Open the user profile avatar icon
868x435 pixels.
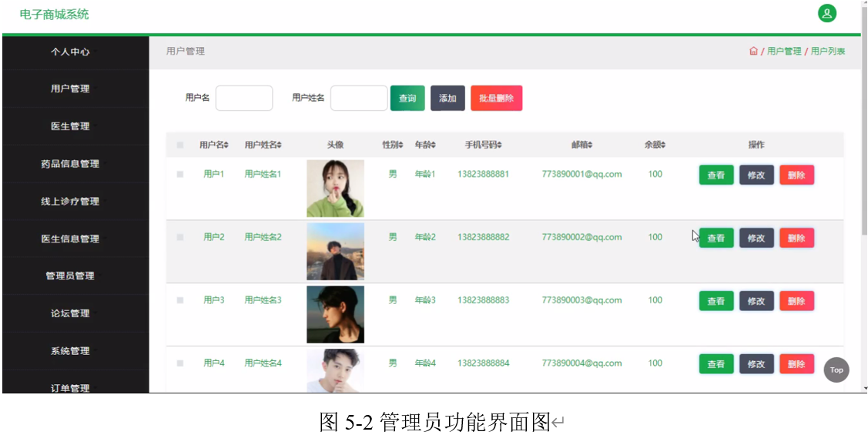coord(827,13)
